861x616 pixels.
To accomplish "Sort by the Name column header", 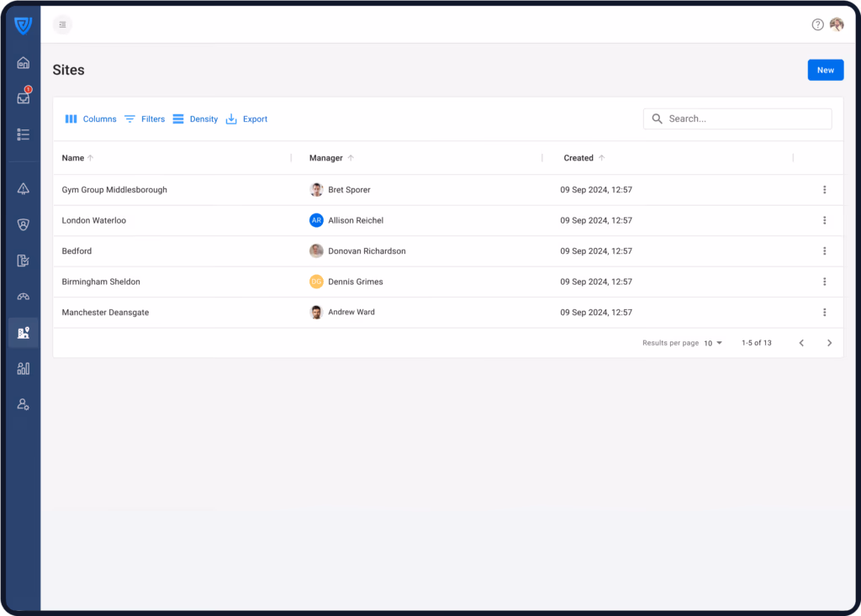I will (73, 158).
